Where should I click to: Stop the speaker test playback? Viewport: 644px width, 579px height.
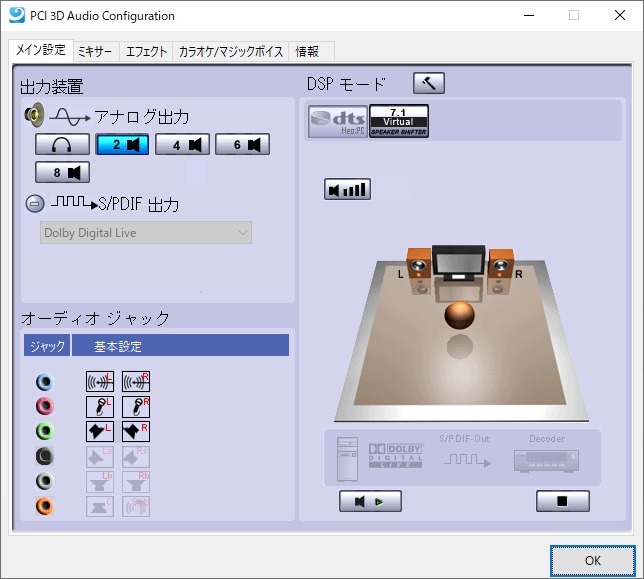(x=563, y=501)
